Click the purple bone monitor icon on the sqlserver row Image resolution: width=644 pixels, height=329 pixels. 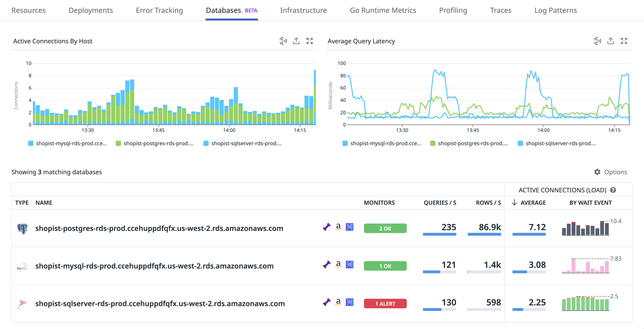326,303
